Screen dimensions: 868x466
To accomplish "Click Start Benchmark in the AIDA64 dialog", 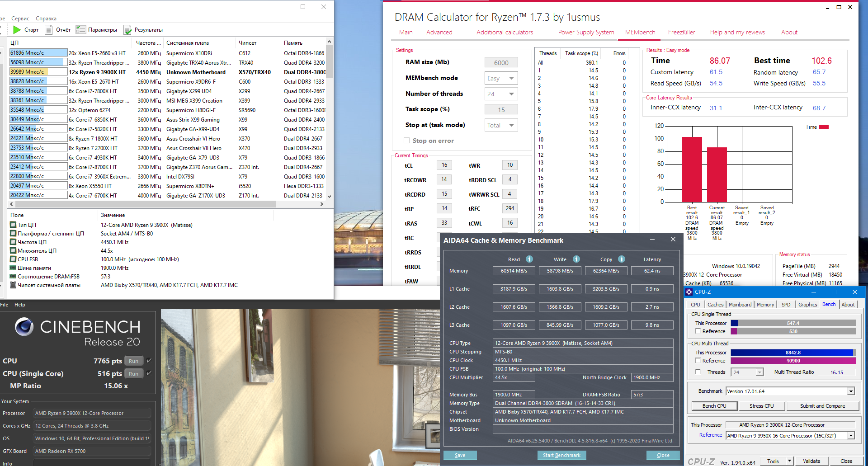I will pos(561,455).
